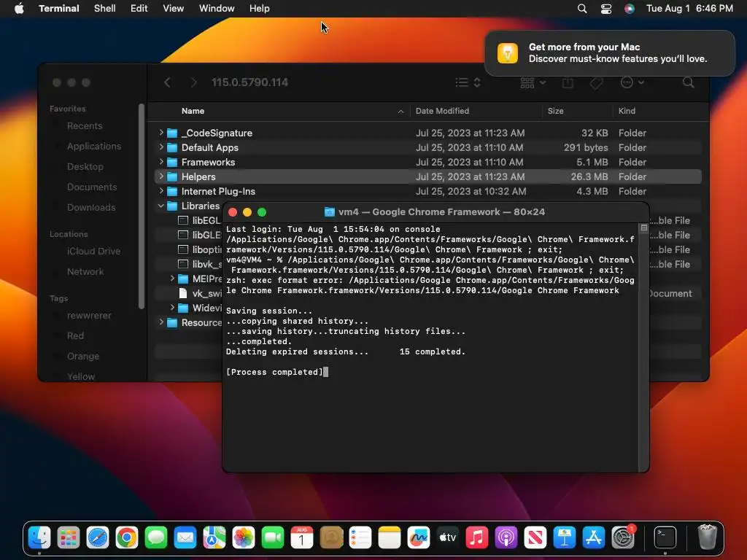Open Contacts from the dock
Image resolution: width=747 pixels, height=560 pixels.
331,537
